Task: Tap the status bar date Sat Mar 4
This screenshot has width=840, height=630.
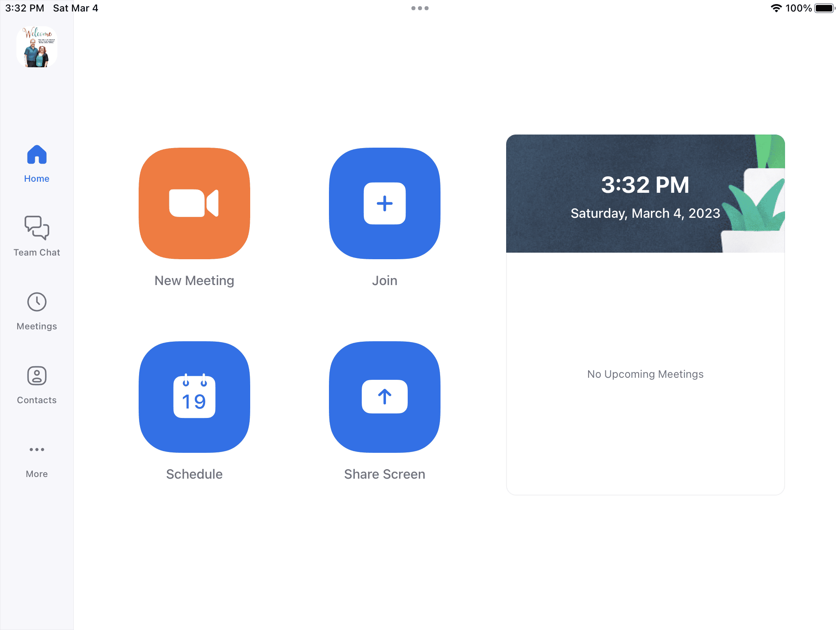Action: 75,8
